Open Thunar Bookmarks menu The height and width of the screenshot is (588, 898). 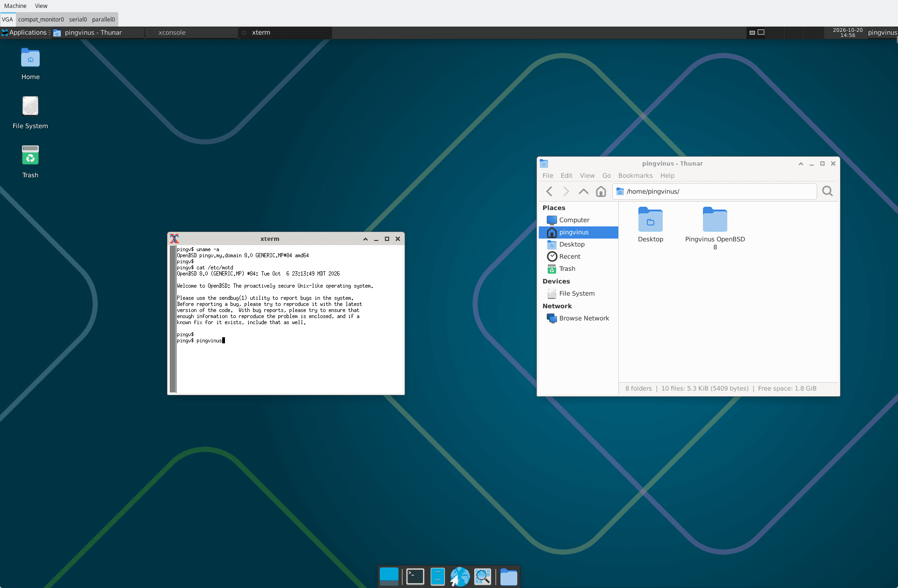tap(635, 175)
